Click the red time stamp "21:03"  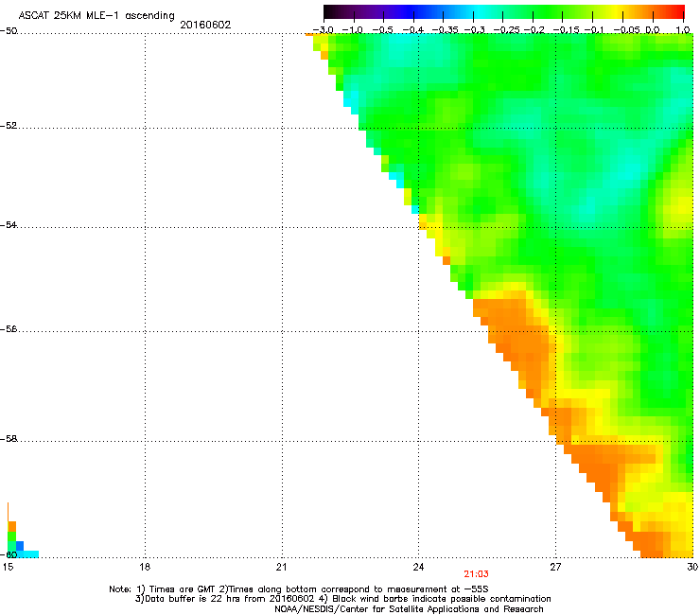coord(477,574)
